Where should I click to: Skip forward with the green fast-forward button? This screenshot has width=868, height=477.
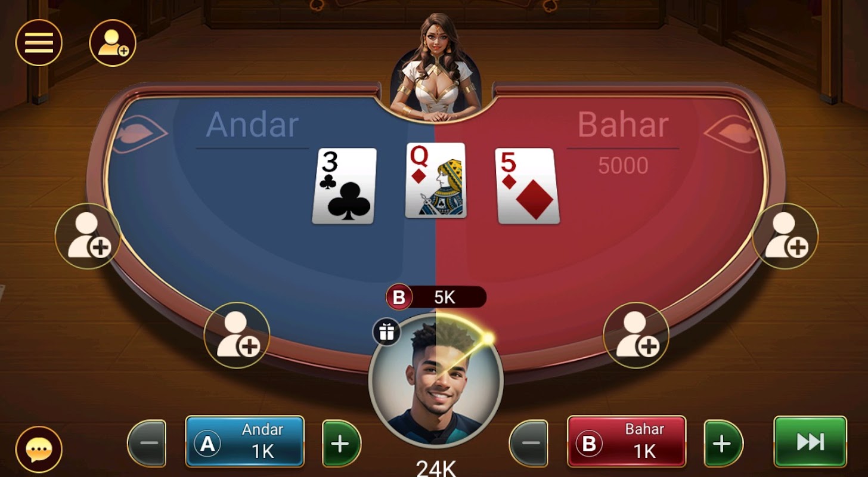(810, 441)
